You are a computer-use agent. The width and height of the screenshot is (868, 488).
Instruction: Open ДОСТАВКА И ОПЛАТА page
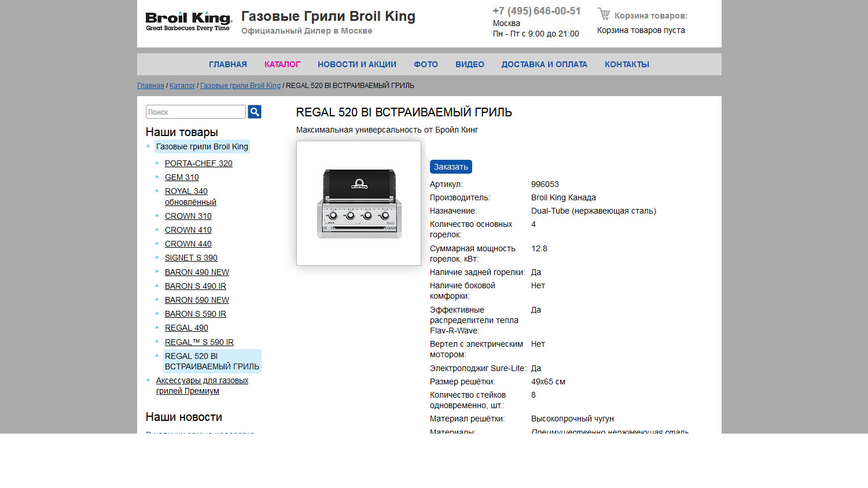[545, 64]
